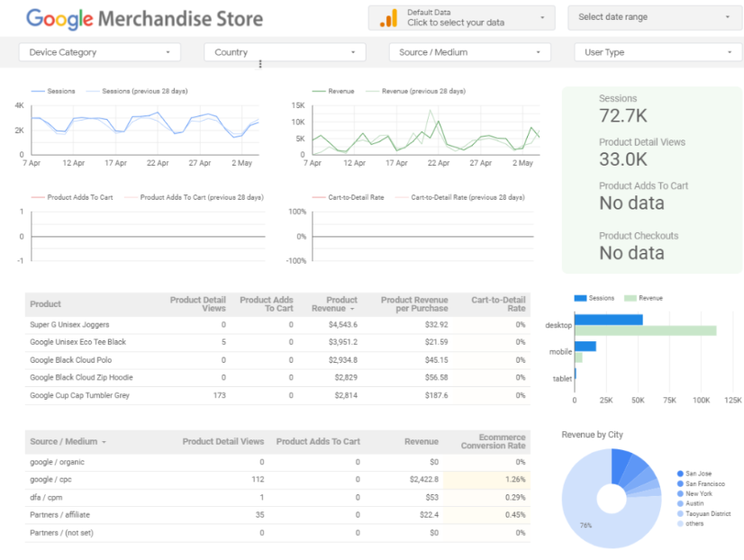Click the 1.26% conversion rate cell
The width and height of the screenshot is (744, 560).
point(486,480)
